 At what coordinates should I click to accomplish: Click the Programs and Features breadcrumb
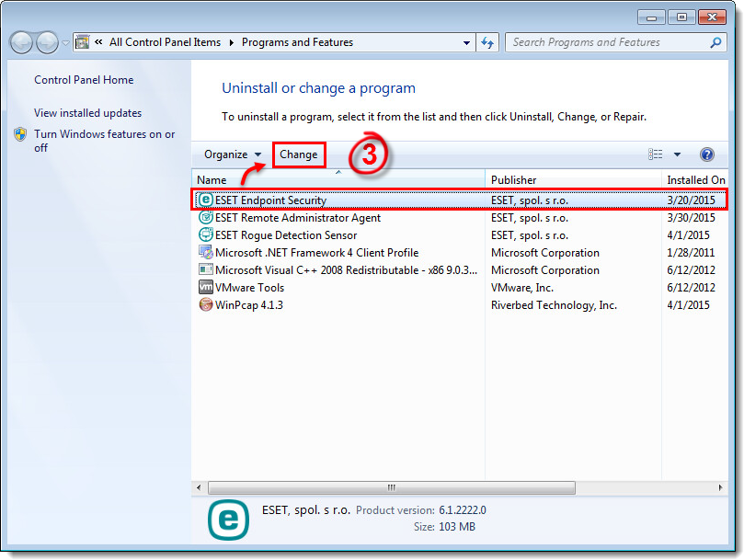(x=297, y=42)
